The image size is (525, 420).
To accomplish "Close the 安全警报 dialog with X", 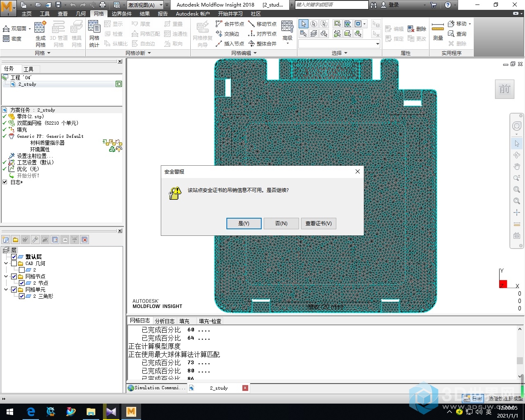I will click(x=357, y=171).
